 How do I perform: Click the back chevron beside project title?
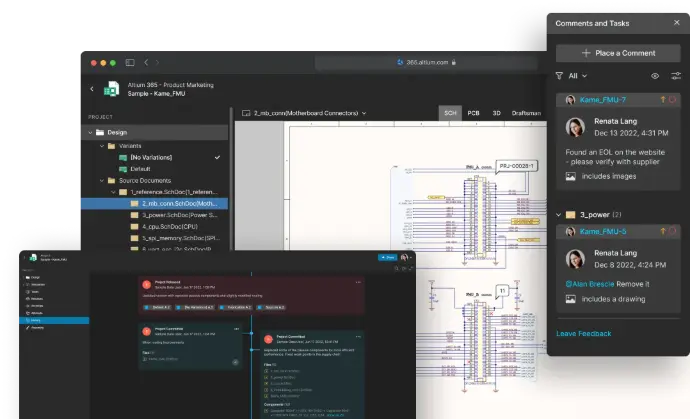[x=92, y=89]
